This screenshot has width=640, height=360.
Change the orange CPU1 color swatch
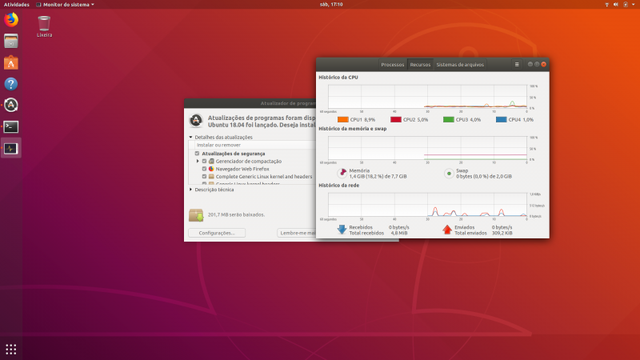coord(343,120)
